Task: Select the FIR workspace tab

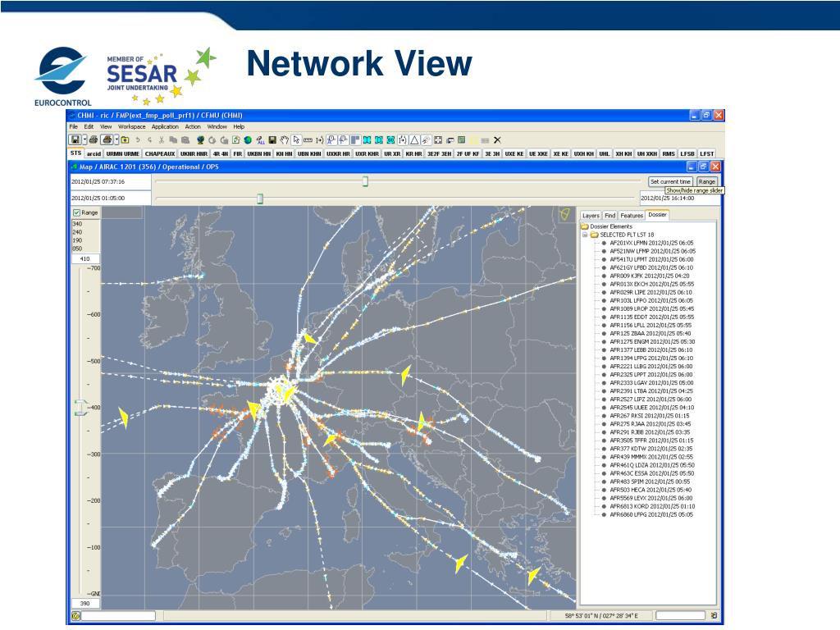Action: [x=238, y=153]
